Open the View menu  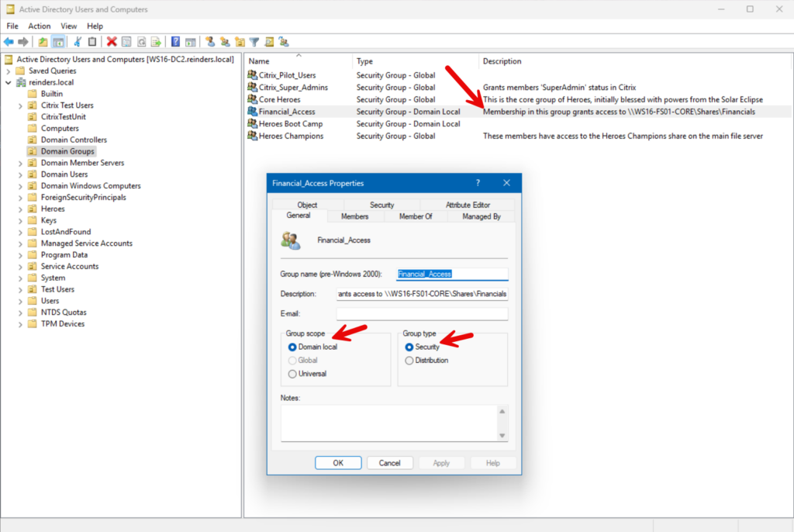tap(68, 26)
